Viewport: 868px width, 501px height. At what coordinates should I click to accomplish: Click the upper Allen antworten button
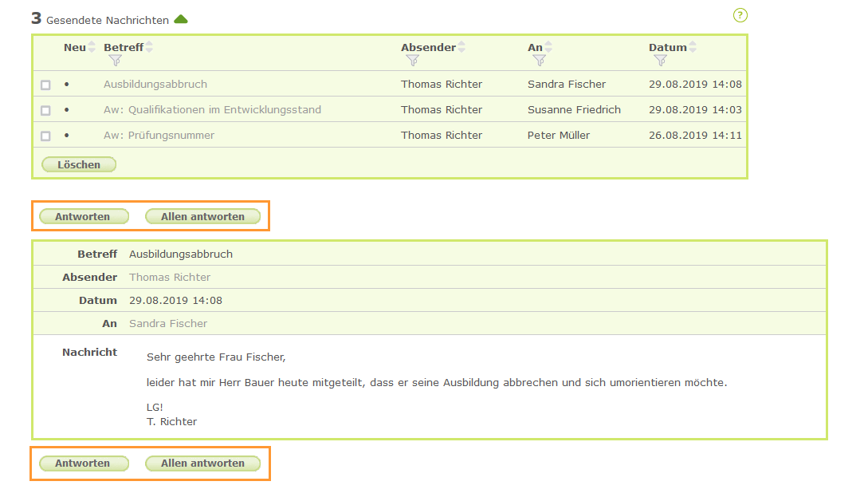[x=202, y=216]
